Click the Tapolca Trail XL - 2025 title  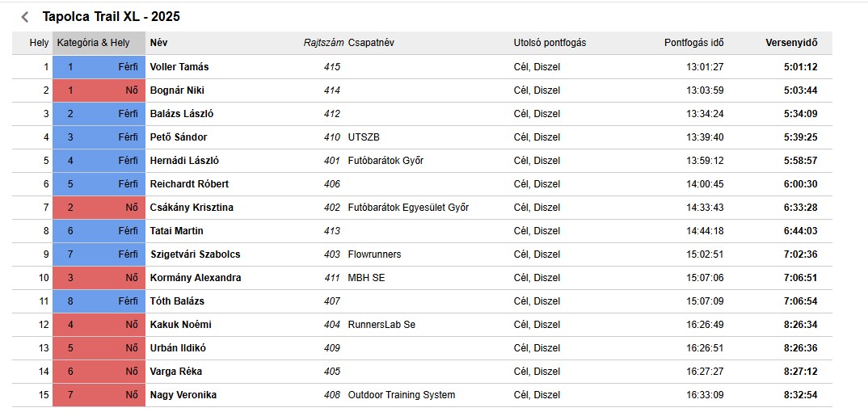[x=111, y=17]
